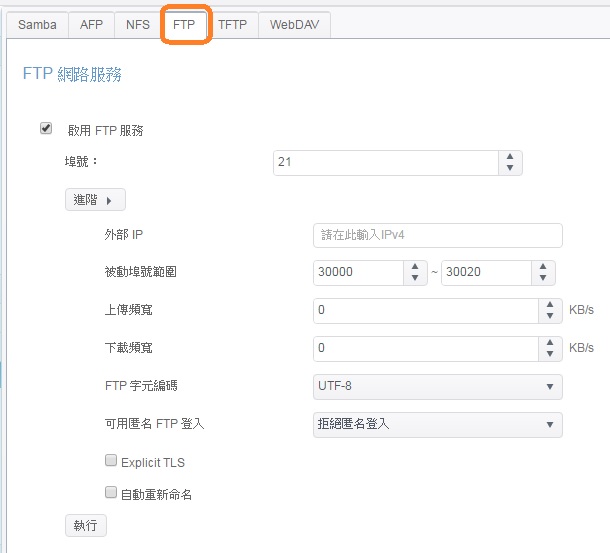Enable the Explicit TLS checkbox

tap(111, 460)
